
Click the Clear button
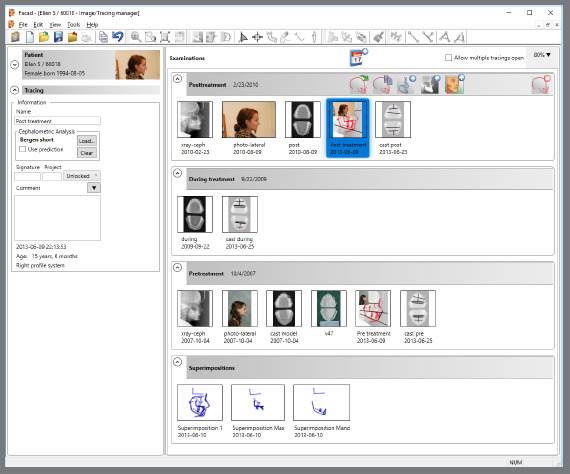87,153
